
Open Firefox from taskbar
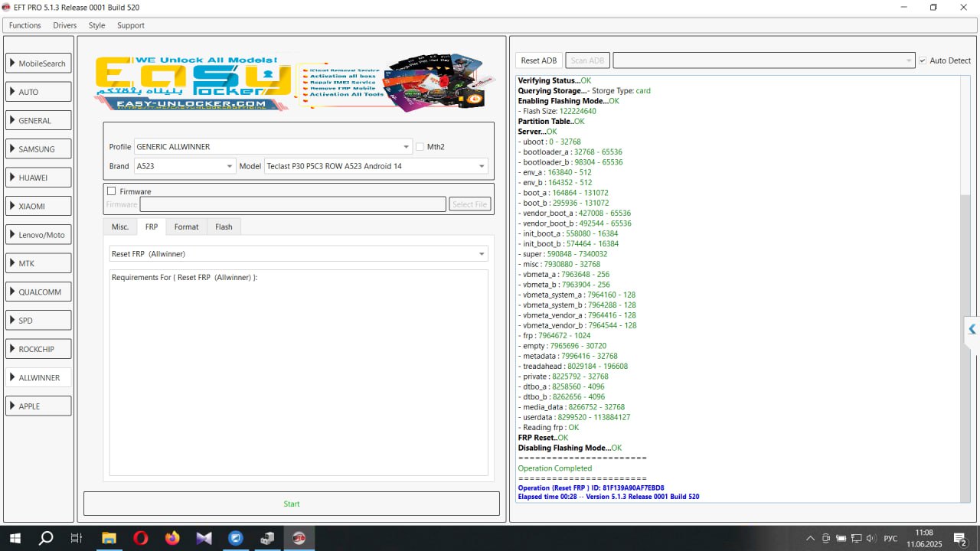(x=172, y=538)
